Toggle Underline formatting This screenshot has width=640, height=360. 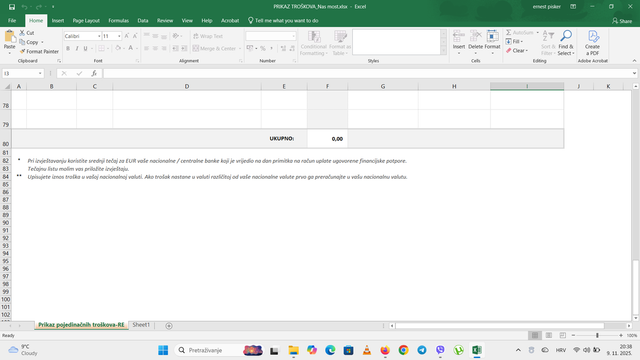(85, 48)
